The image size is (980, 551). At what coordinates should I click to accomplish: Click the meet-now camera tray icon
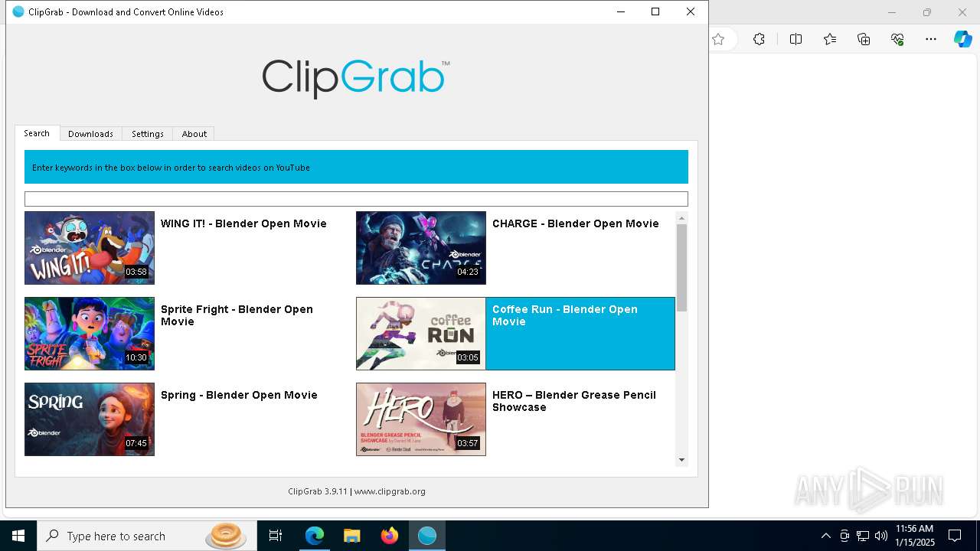point(844,536)
